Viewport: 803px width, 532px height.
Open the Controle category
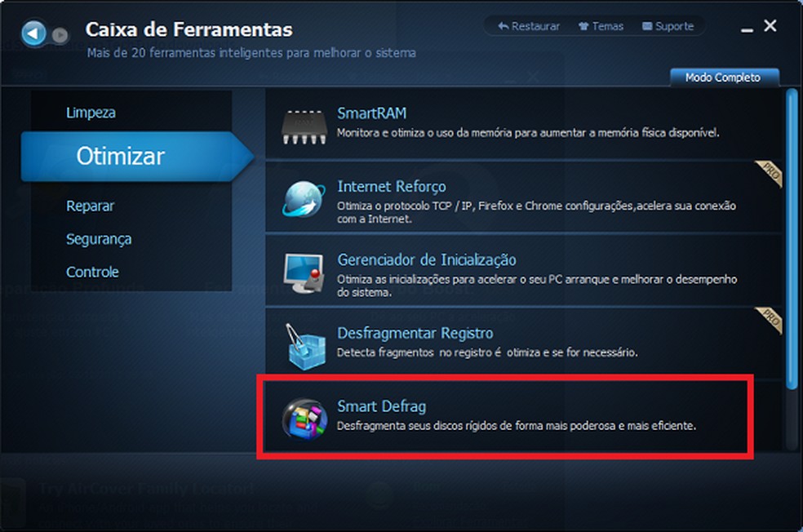point(92,272)
